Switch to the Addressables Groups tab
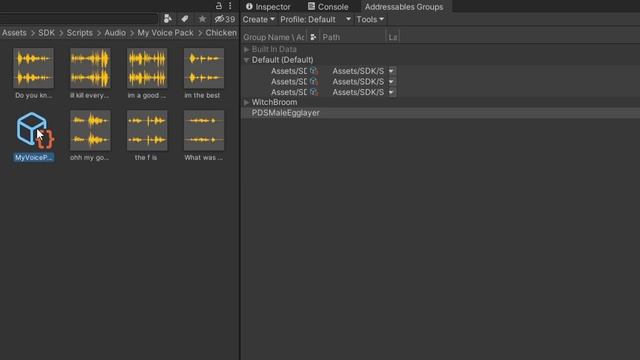 point(404,7)
